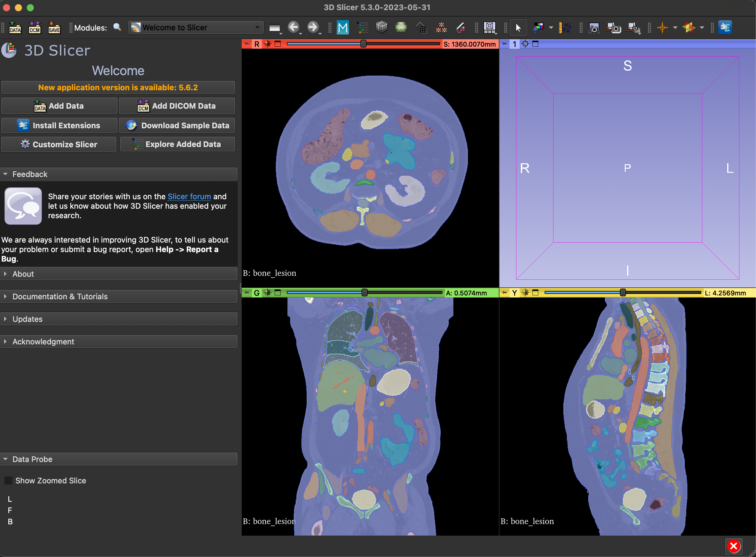Enable the Show Zoomed Slice checkbox

pos(8,480)
